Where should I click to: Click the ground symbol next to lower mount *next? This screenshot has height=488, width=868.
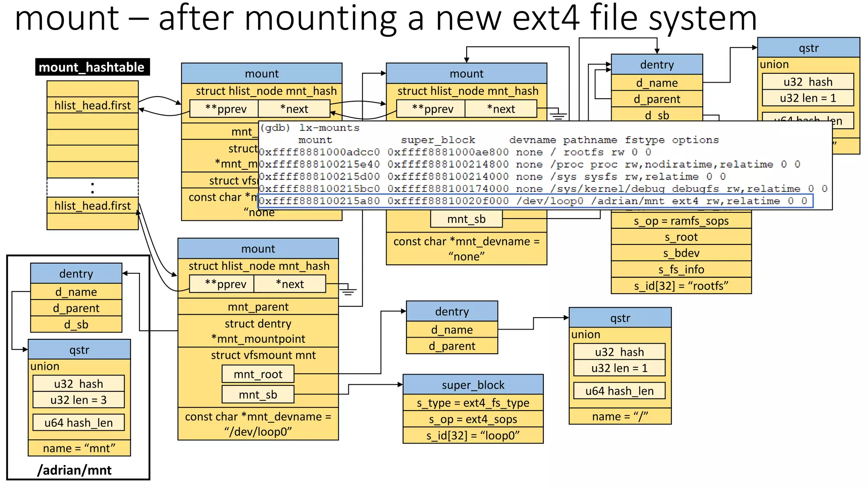click(x=348, y=291)
